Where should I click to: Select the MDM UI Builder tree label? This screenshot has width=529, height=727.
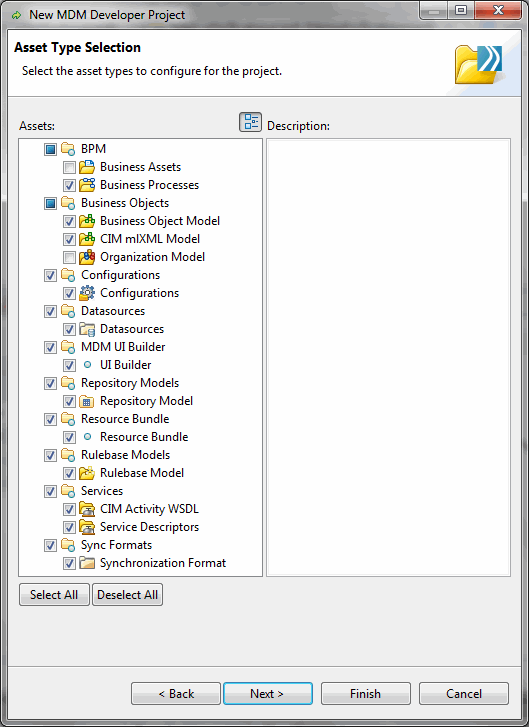click(123, 347)
